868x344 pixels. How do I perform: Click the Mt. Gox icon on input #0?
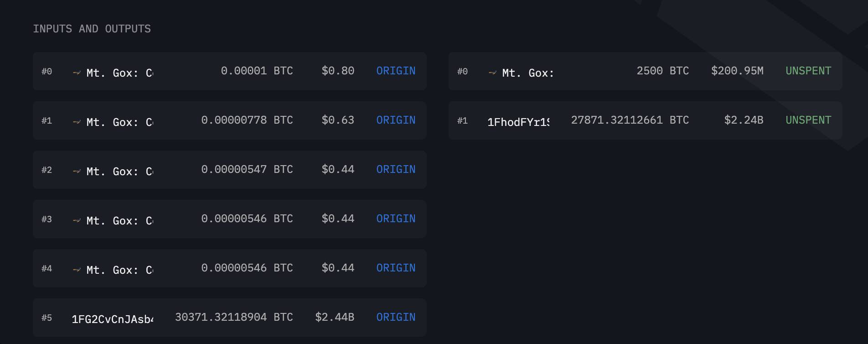coord(77,73)
